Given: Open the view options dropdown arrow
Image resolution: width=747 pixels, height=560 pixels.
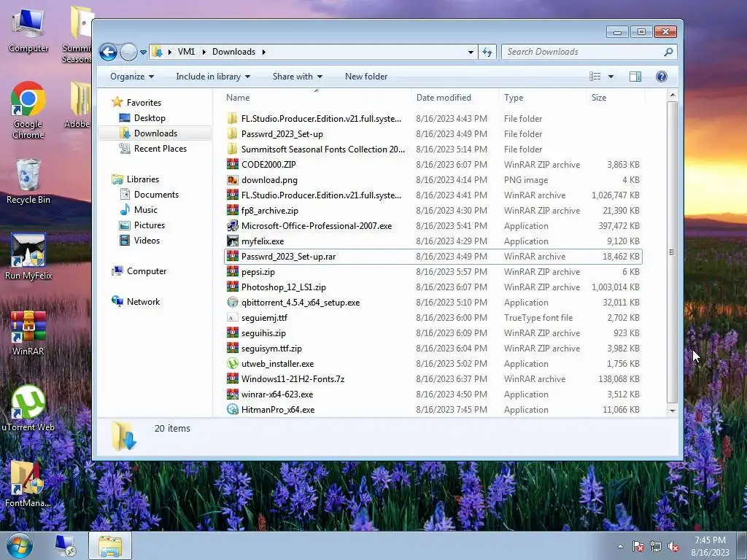Looking at the screenshot, I should click(611, 77).
